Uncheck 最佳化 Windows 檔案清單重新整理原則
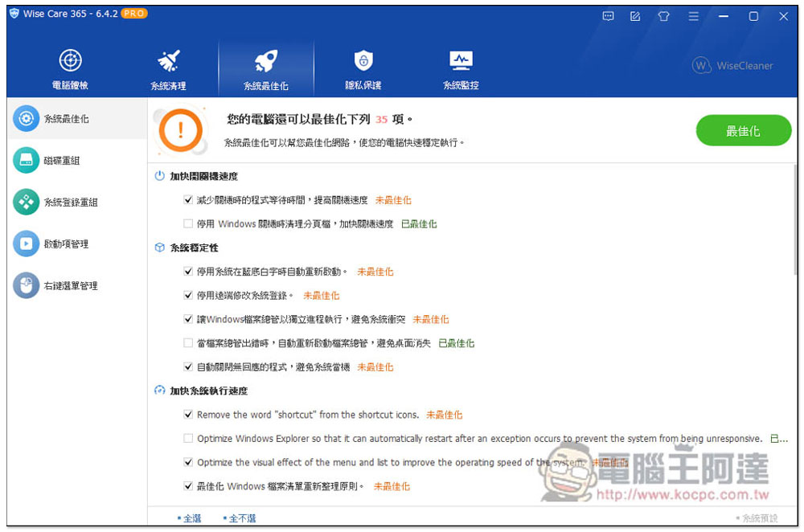Image resolution: width=804 pixels, height=532 pixels. [x=188, y=486]
